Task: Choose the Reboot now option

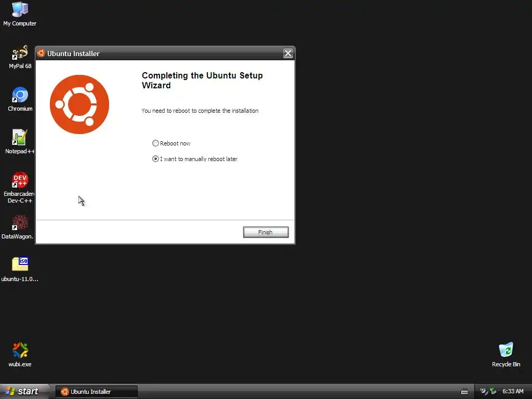Action: coord(171,143)
